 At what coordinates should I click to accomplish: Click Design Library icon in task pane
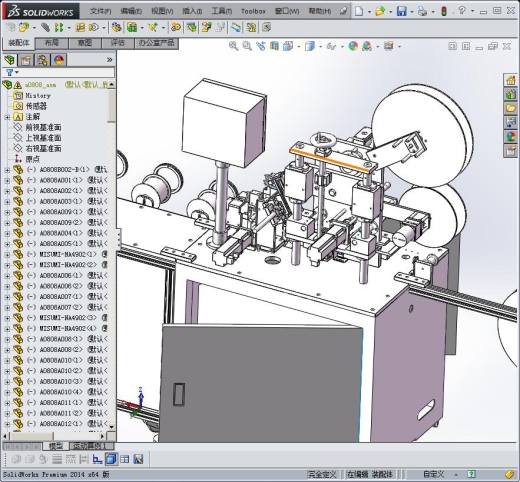click(511, 94)
